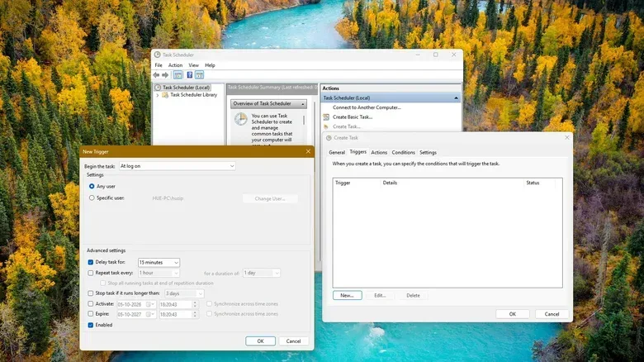
Task: Click the clock icon beside Task Scheduler (Local) node
Action: pos(158,88)
